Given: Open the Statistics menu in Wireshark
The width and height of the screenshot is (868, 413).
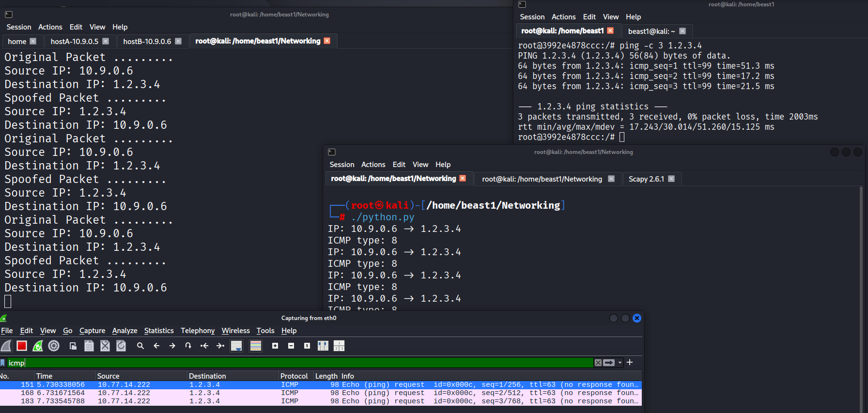Looking at the screenshot, I should click(158, 331).
